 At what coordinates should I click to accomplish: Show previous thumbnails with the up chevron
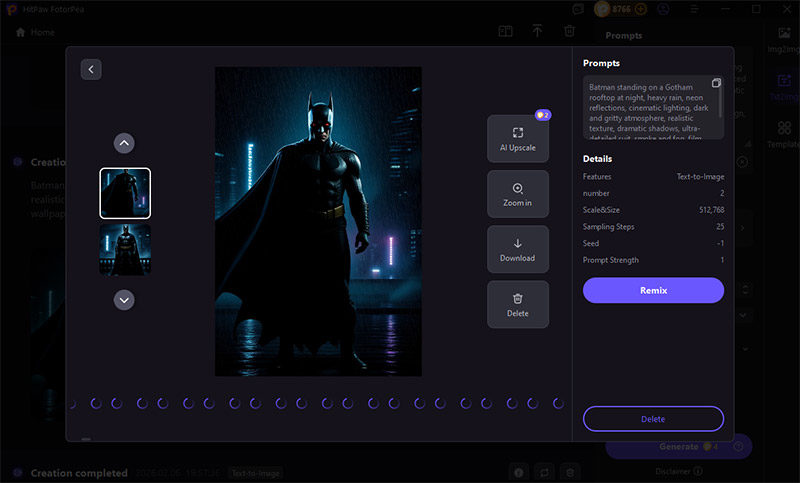(x=124, y=143)
